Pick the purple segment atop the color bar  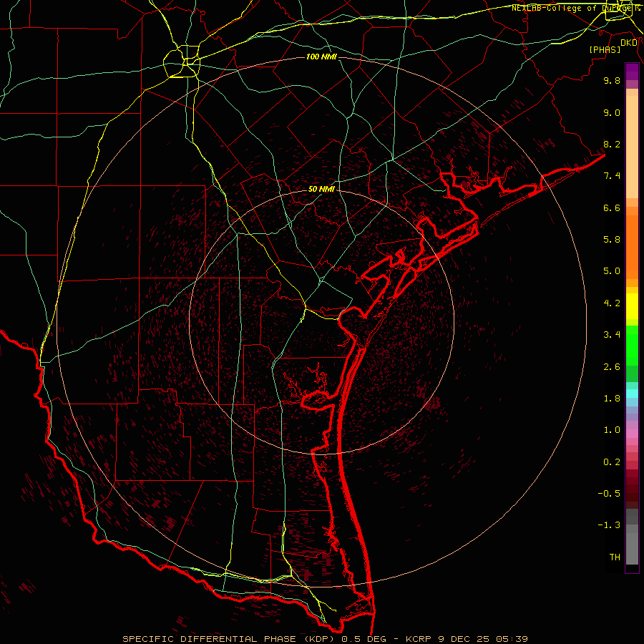pos(632,72)
